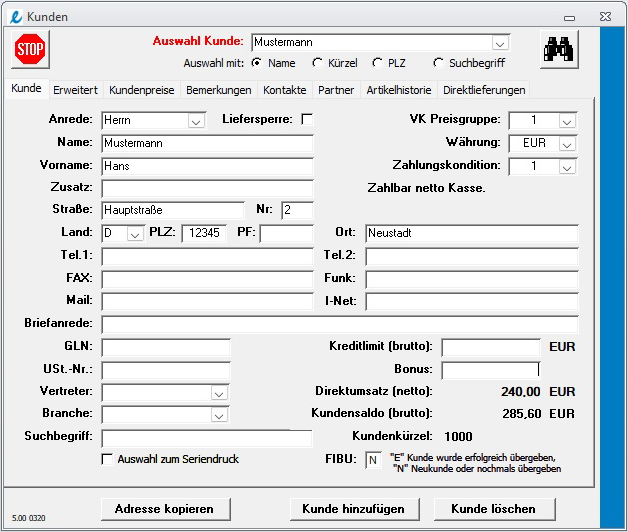Viewport: 628px width, 532px height.
Task: Click the Kreditlimit (brutto) field
Action: [x=491, y=347]
